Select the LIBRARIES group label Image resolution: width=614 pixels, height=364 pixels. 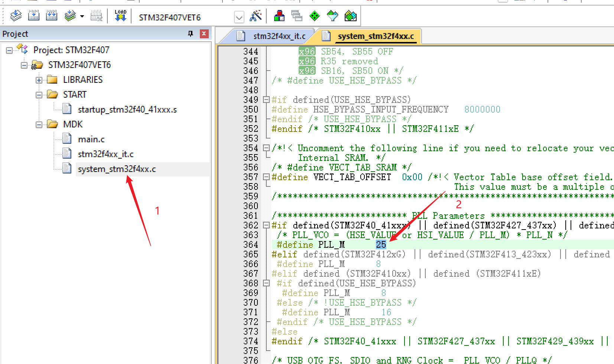click(x=83, y=80)
